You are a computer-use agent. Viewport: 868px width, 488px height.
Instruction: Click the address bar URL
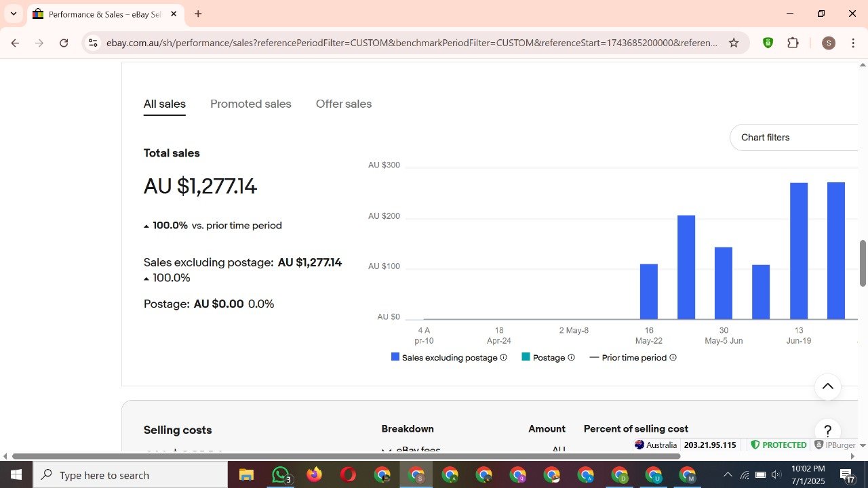click(x=411, y=43)
